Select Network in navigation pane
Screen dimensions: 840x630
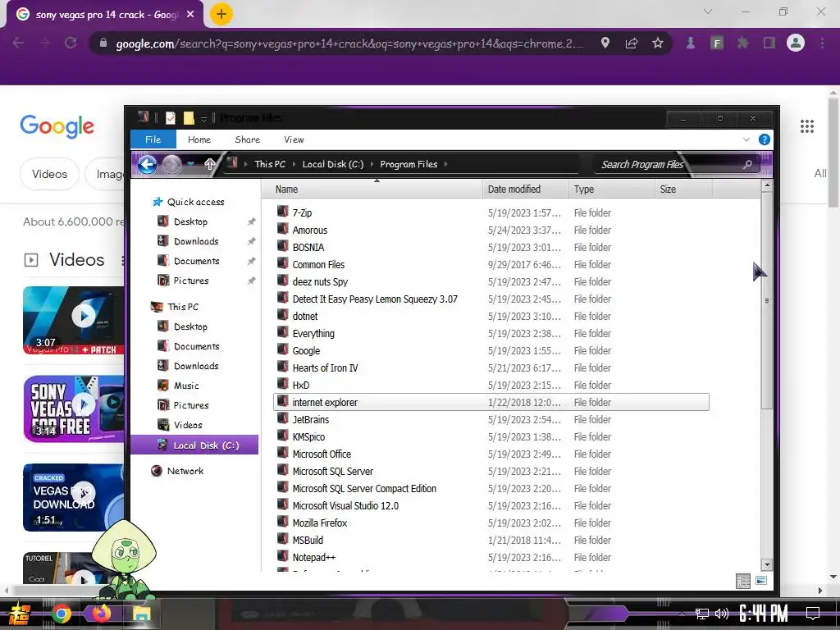click(x=185, y=471)
